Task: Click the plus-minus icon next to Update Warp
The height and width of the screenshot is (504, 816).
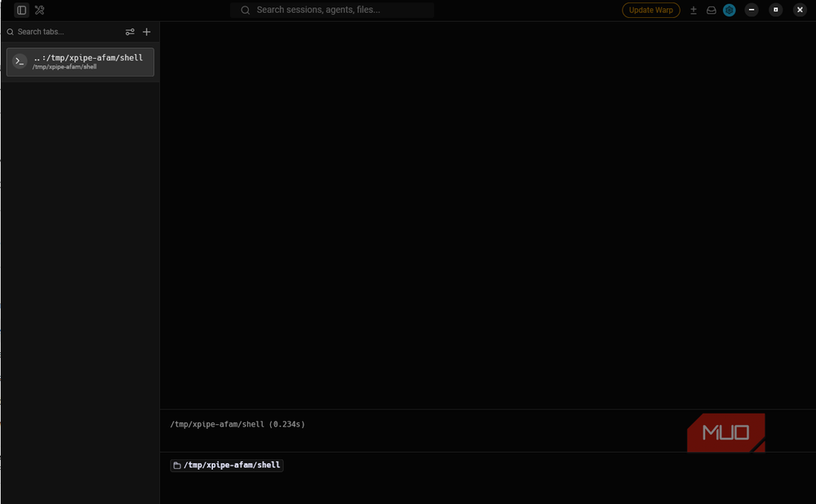Action: (693, 10)
